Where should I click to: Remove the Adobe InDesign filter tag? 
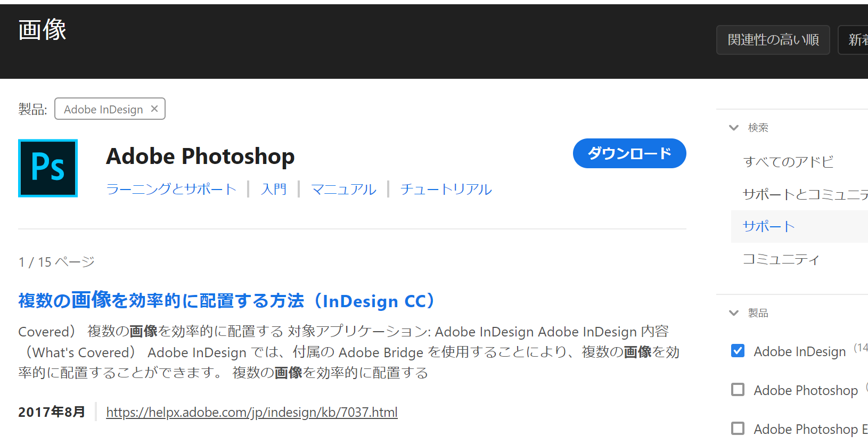[x=154, y=109]
